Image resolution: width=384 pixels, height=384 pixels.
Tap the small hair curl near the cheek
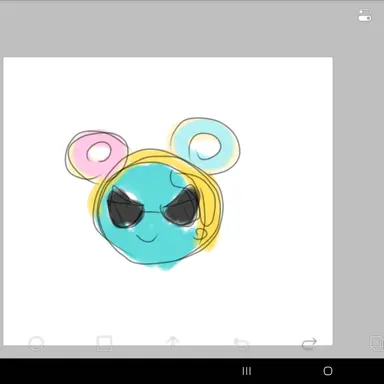(200, 234)
